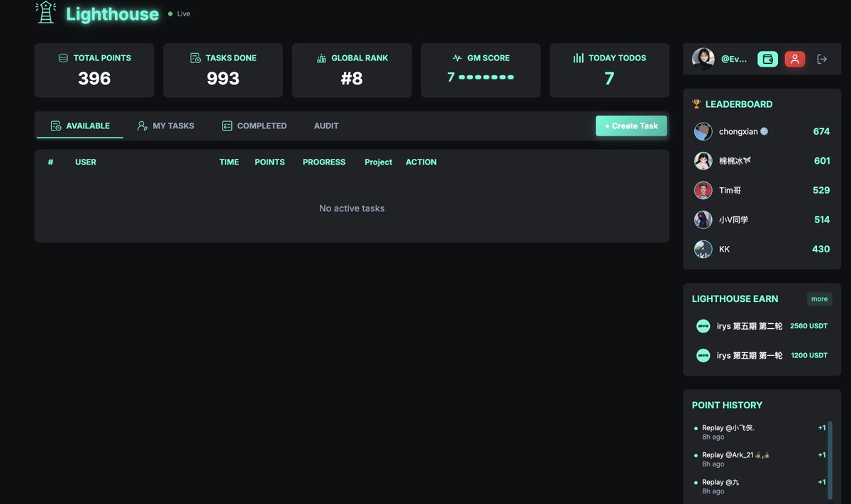The width and height of the screenshot is (851, 504).
Task: Click the irys 第五期 第二轮 project icon
Action: pos(703,326)
